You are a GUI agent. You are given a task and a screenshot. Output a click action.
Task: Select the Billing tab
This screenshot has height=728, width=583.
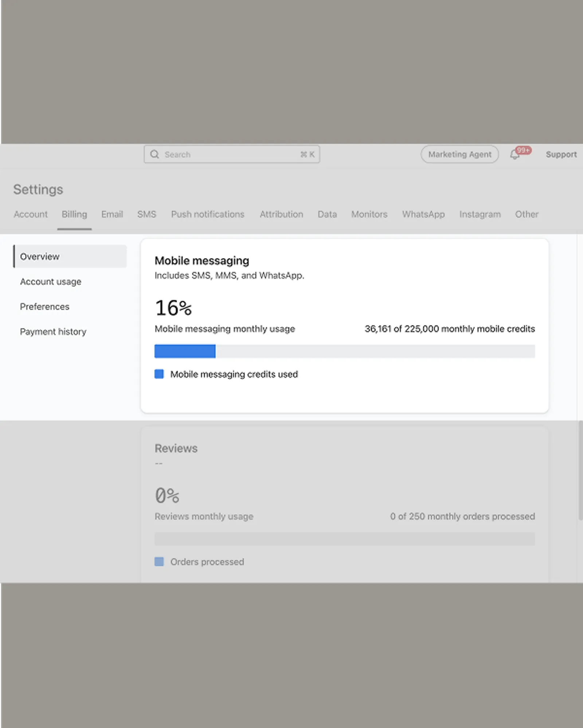[x=74, y=214]
